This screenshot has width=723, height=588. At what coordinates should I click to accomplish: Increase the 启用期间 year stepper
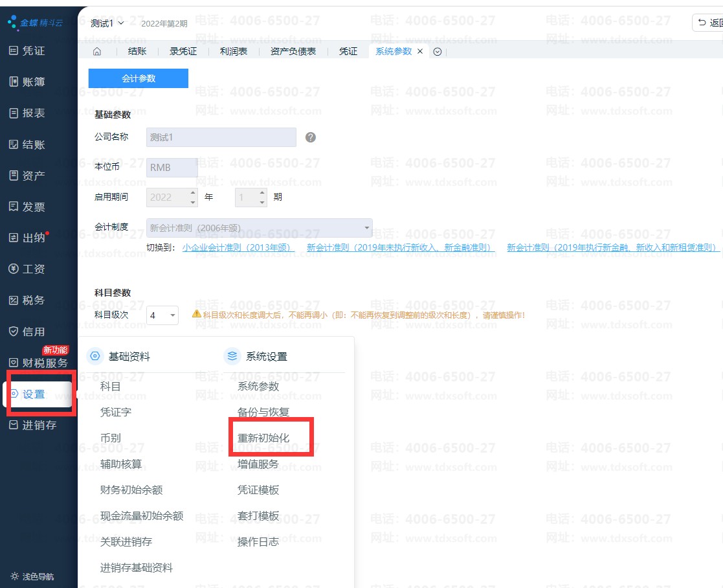point(193,192)
